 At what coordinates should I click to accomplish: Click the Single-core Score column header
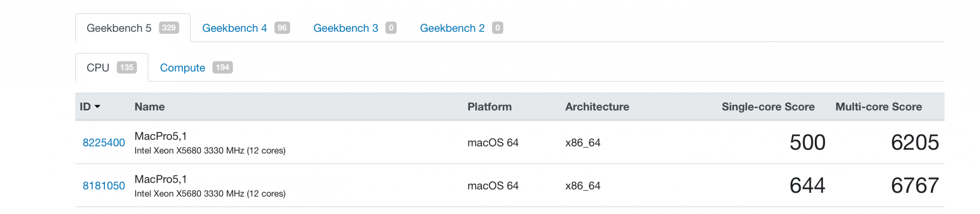point(768,107)
